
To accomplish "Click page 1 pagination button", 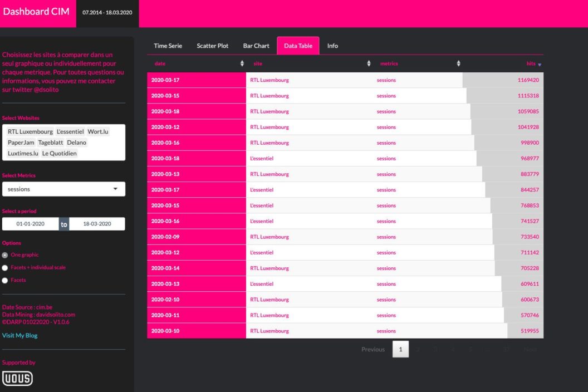I will (x=400, y=349).
